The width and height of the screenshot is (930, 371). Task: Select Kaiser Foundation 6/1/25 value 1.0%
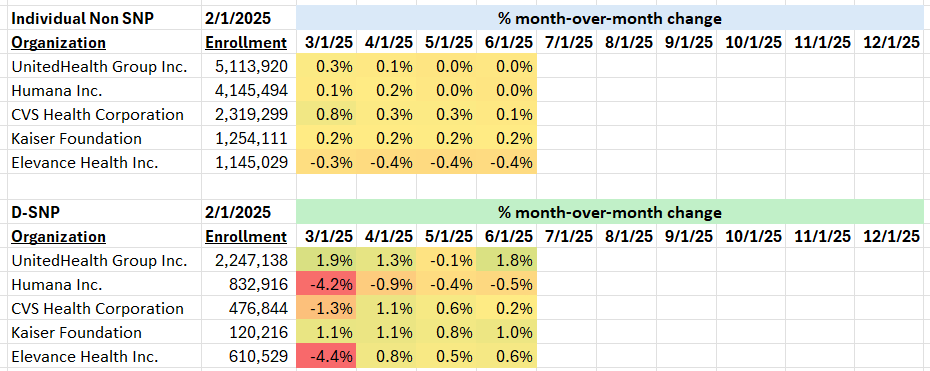(x=506, y=332)
